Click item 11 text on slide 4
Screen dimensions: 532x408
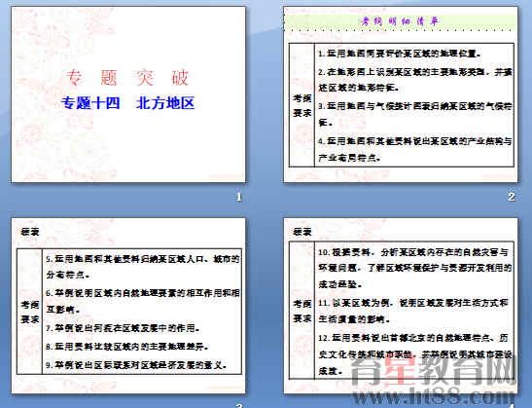pos(413,311)
